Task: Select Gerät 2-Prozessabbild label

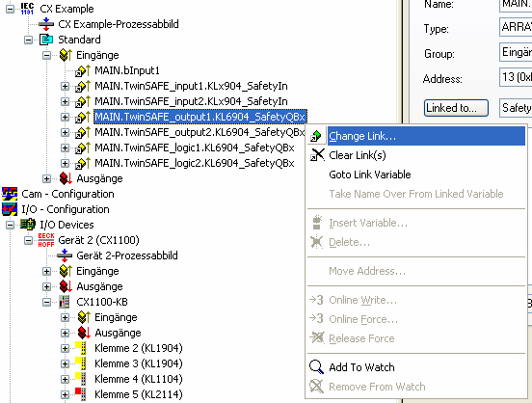Action: [127, 255]
